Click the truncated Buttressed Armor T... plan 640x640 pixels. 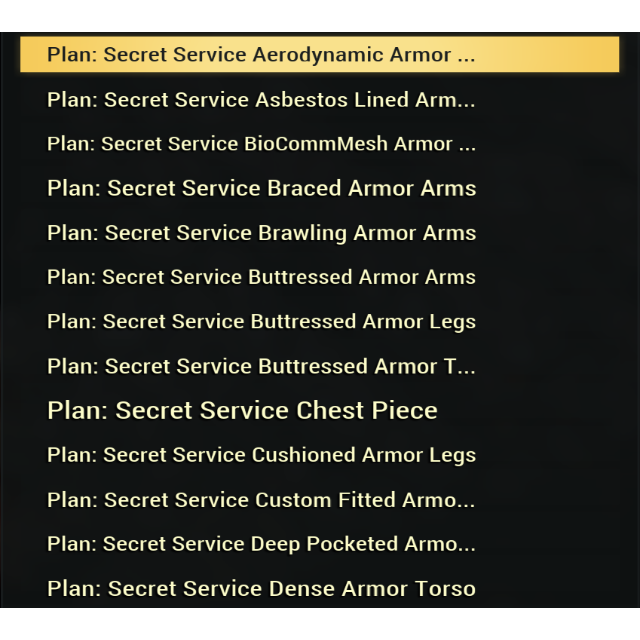(x=261, y=366)
